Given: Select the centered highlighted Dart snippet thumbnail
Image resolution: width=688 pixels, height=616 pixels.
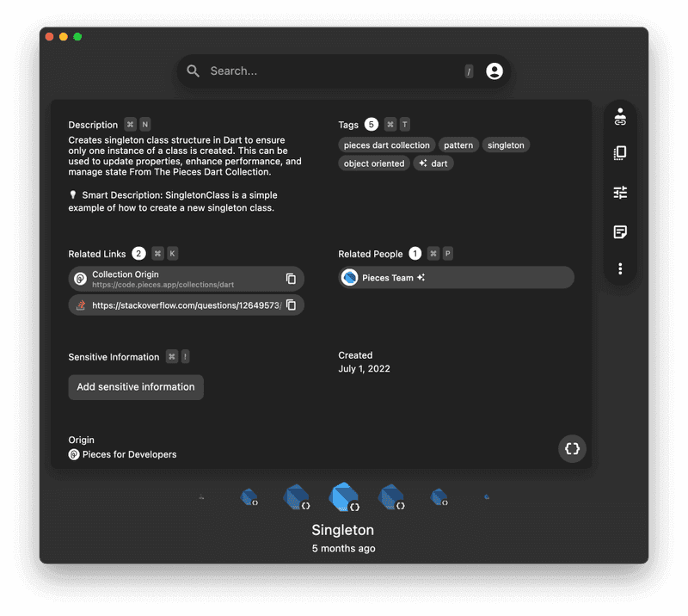Looking at the screenshot, I should click(345, 496).
